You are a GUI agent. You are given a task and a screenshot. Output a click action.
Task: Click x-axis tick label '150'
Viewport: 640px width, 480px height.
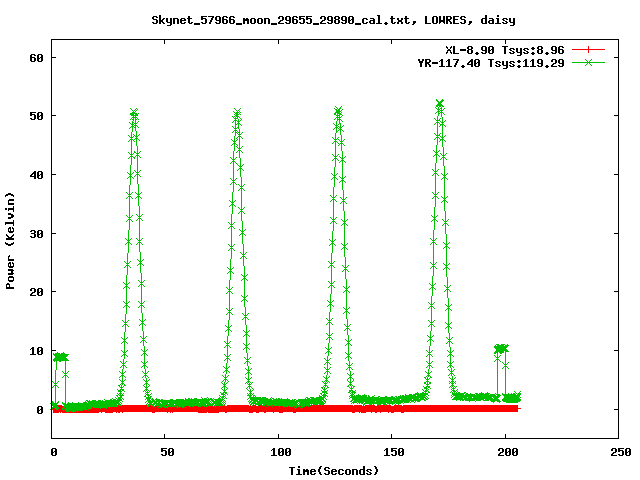tap(394, 452)
